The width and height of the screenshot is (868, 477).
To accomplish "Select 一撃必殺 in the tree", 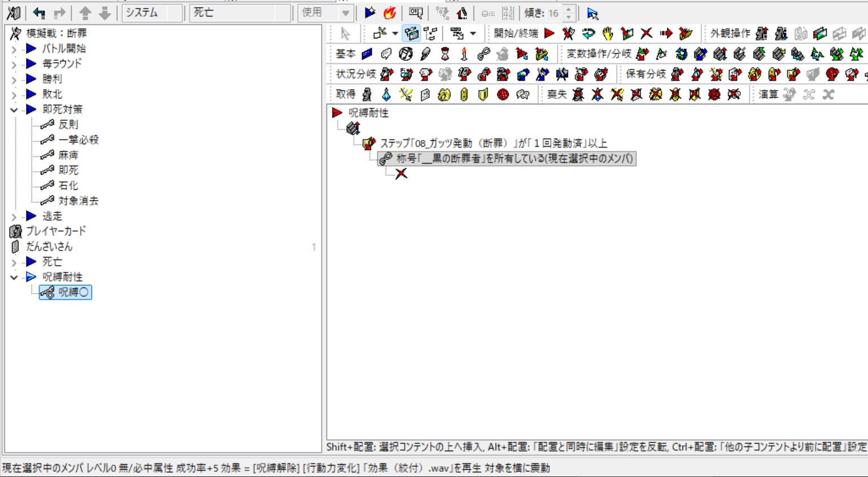I will pos(78,139).
